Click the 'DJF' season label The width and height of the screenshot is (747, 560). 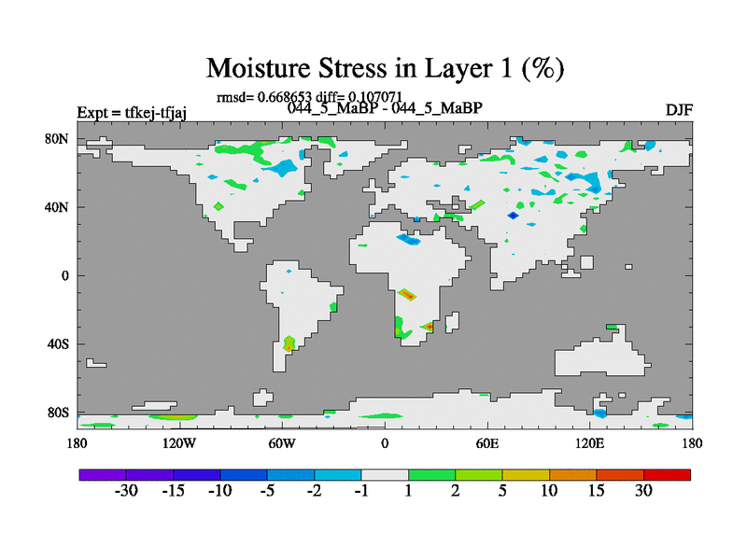tap(679, 110)
